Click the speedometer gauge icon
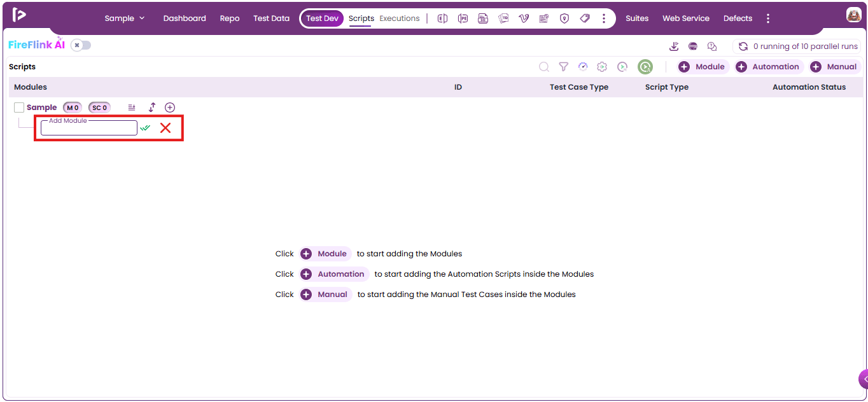 pyautogui.click(x=583, y=67)
